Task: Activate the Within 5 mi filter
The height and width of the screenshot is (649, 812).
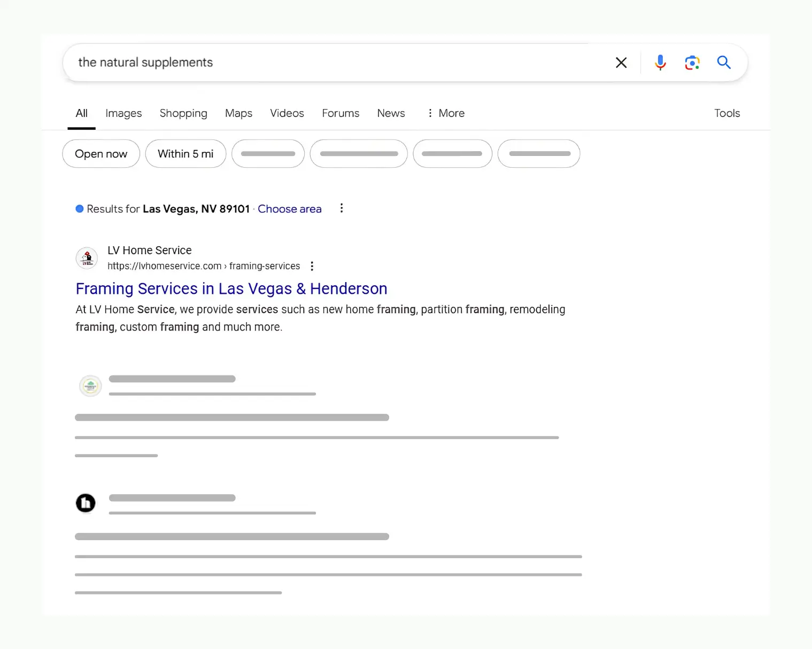Action: [x=185, y=154]
